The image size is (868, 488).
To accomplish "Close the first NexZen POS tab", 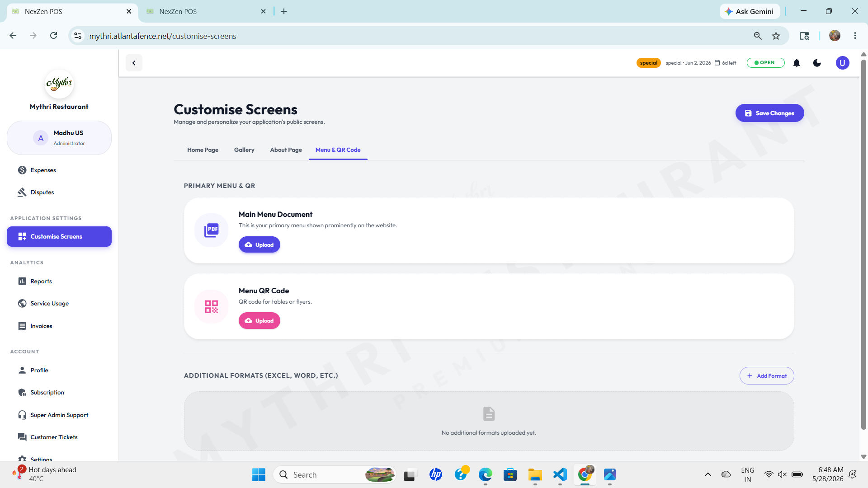I will tap(129, 11).
